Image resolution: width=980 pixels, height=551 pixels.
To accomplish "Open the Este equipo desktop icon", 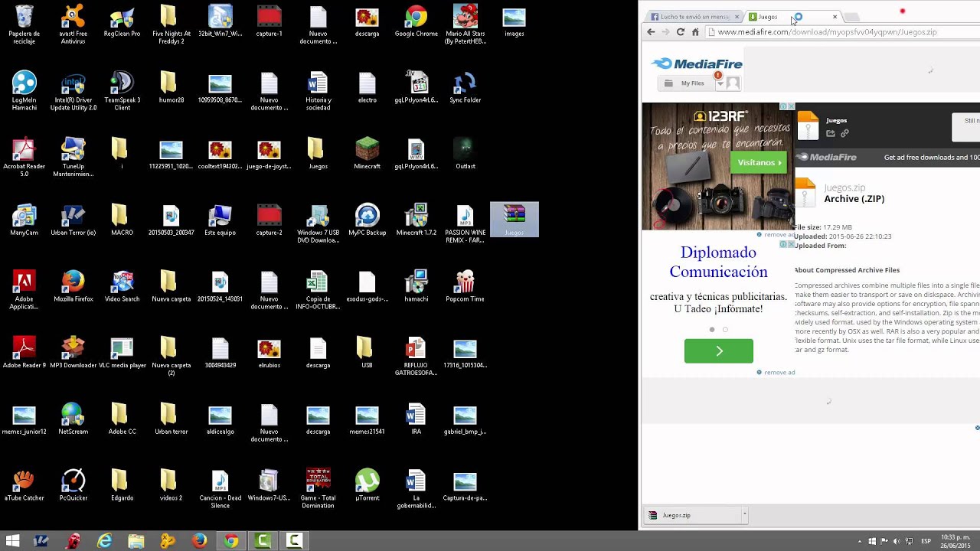I will pyautogui.click(x=220, y=220).
